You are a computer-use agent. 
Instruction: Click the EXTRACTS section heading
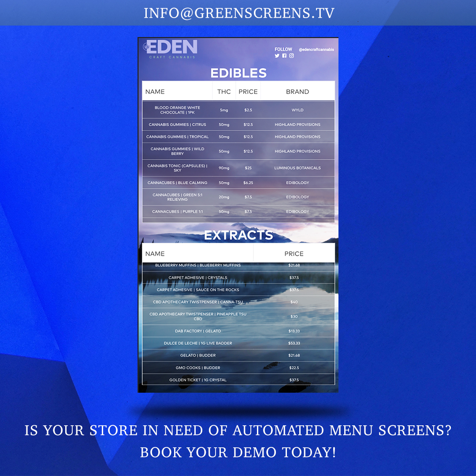pos(238,235)
